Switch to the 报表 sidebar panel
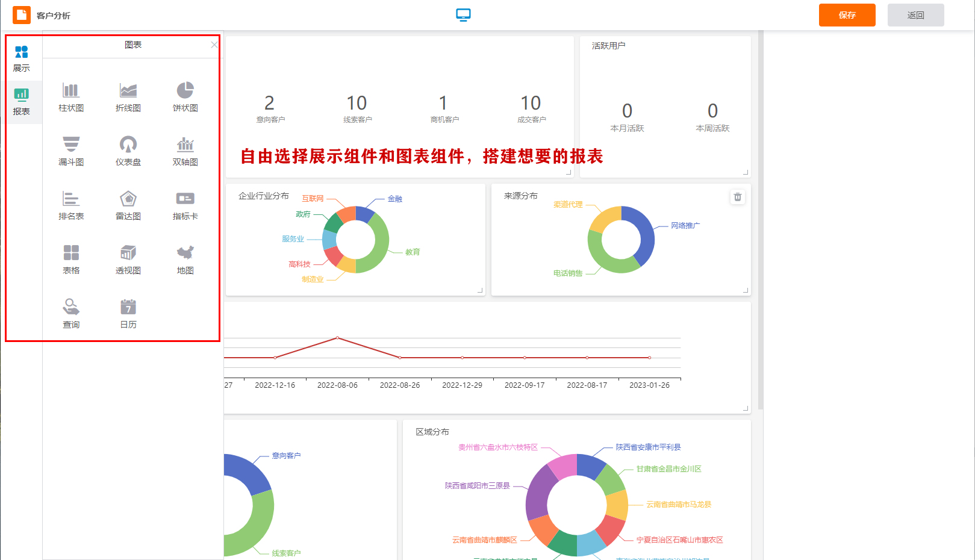This screenshot has height=560, width=975. [22, 102]
